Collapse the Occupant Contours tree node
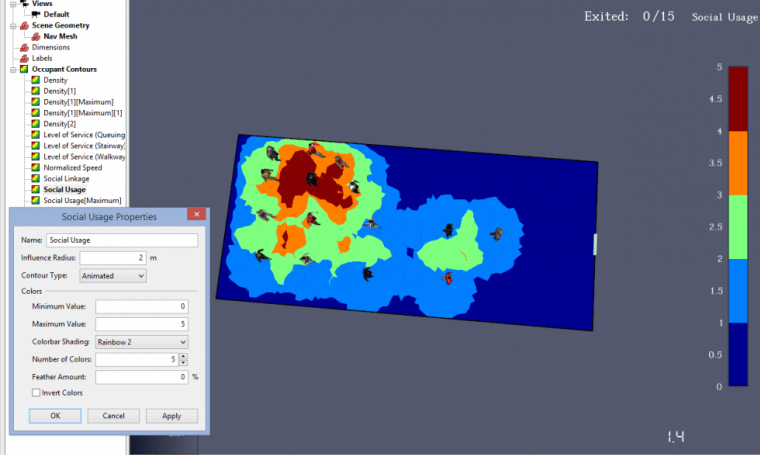Image resolution: width=760 pixels, height=458 pixels. point(13,69)
